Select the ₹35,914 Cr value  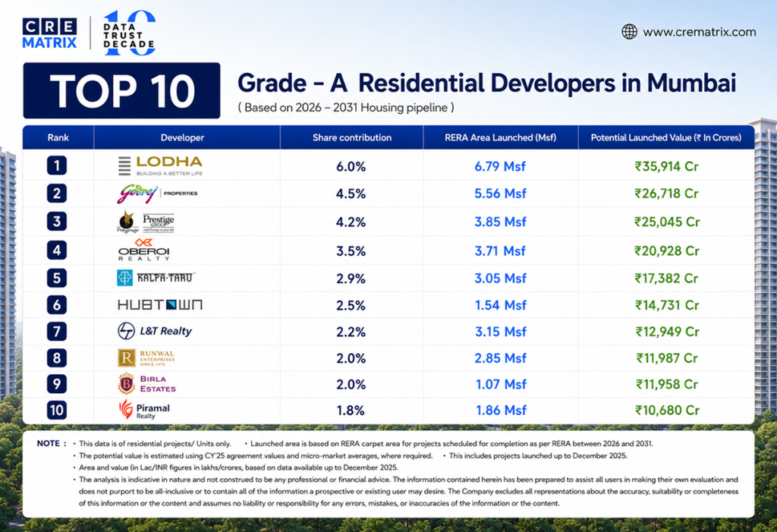point(666,167)
